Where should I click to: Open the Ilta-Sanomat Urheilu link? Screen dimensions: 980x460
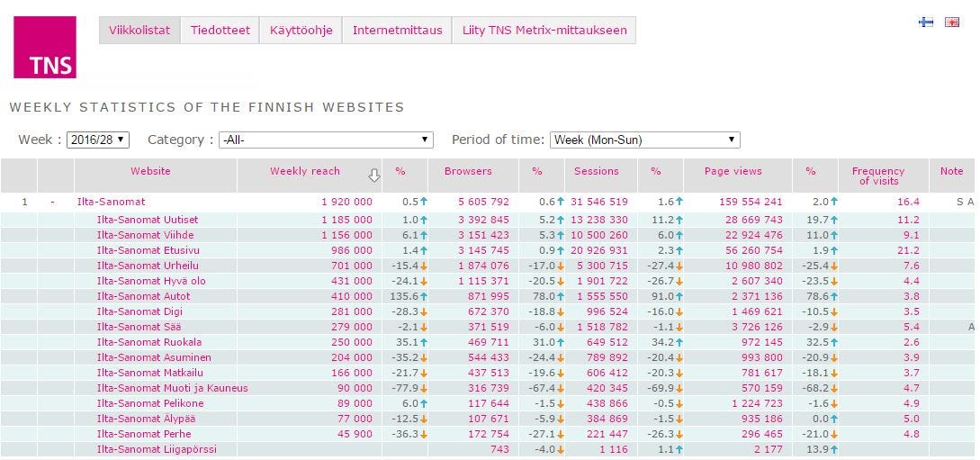click(x=148, y=266)
